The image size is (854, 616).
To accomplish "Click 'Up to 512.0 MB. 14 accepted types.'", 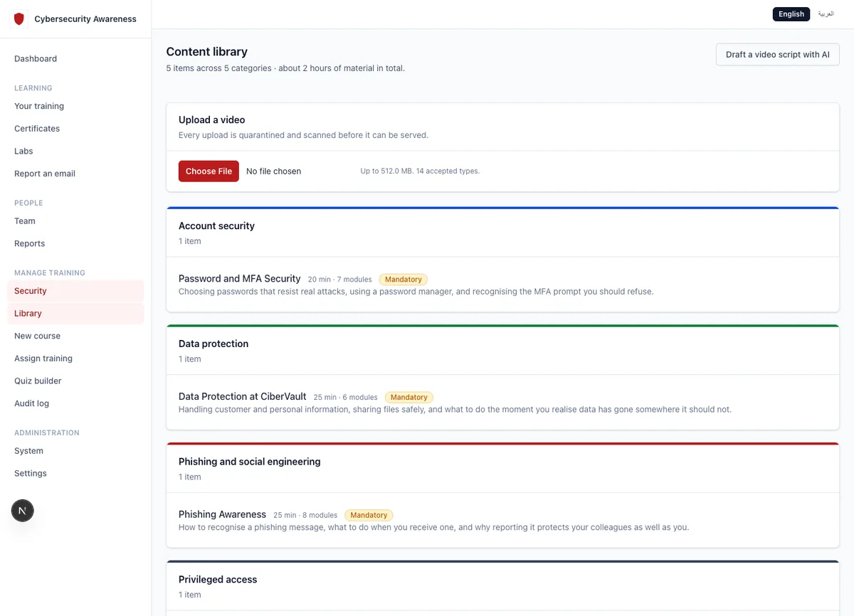I will [420, 171].
